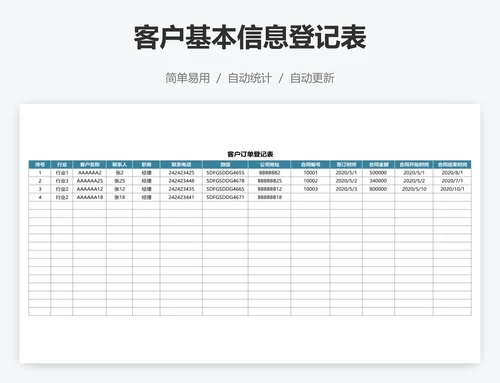This screenshot has width=500, height=383.
Task: Select the 合同结束时间 column header
Action: (x=452, y=164)
